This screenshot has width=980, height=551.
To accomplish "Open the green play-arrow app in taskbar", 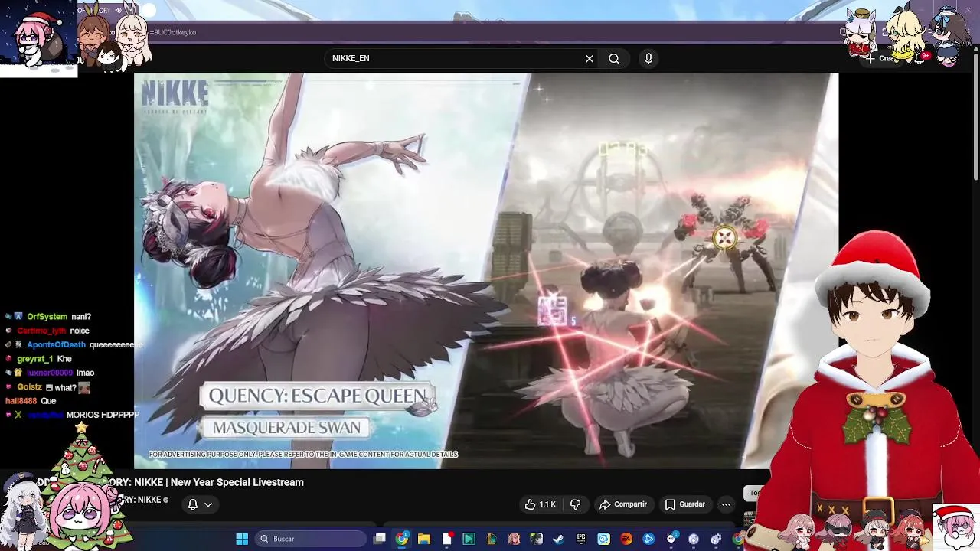I will 469,539.
